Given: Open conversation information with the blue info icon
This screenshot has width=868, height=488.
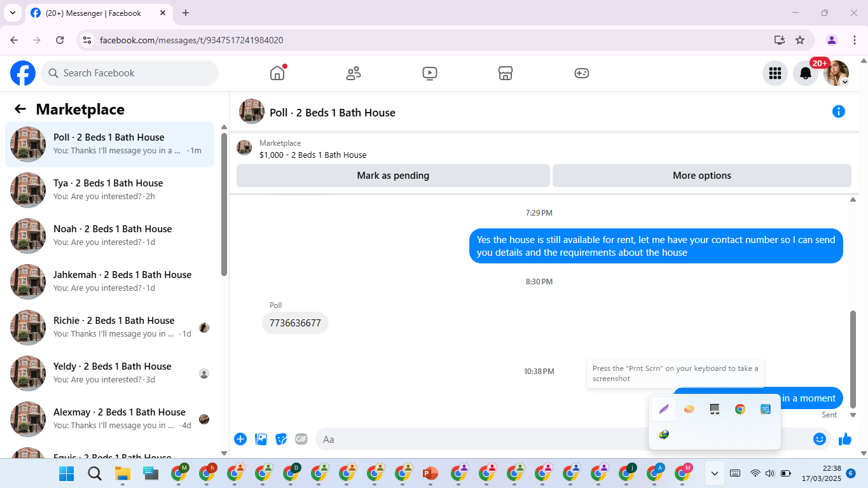Looking at the screenshot, I should (x=839, y=111).
